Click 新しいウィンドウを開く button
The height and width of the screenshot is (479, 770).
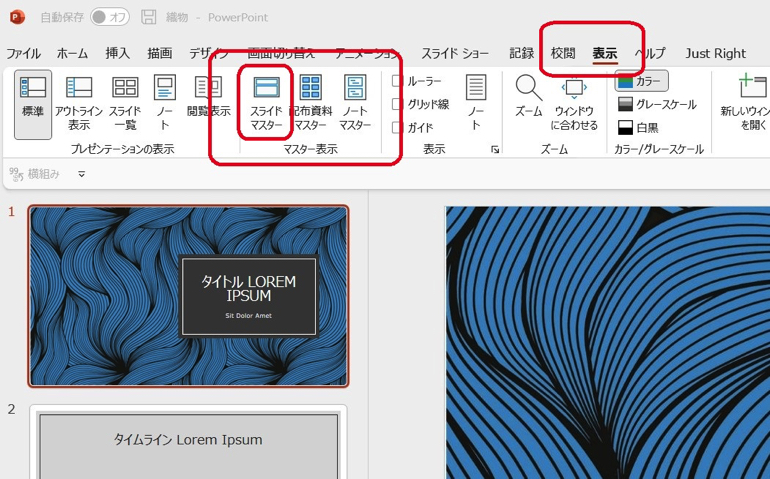pyautogui.click(x=745, y=104)
